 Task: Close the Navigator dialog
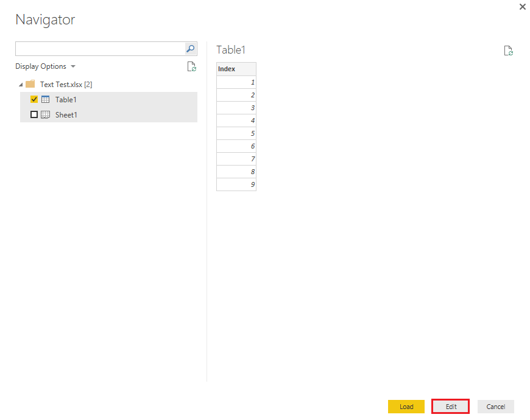523,7
